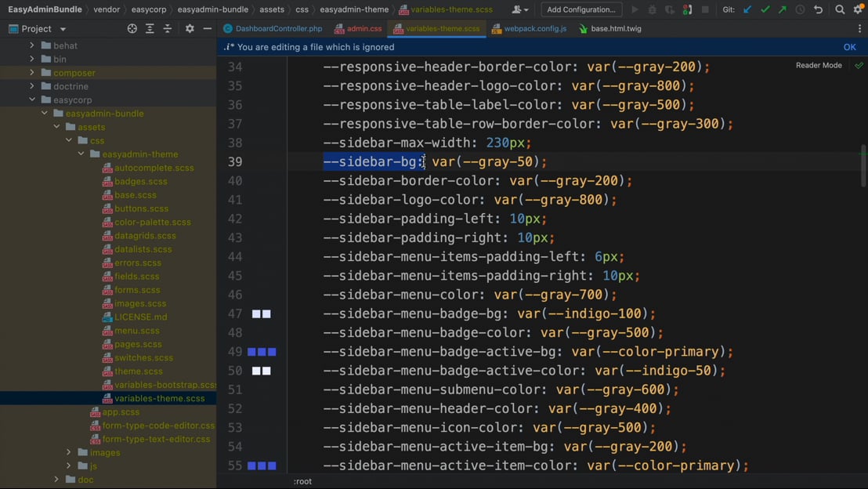The image size is (868, 489).
Task: Click the Add Configuration button
Action: click(580, 9)
